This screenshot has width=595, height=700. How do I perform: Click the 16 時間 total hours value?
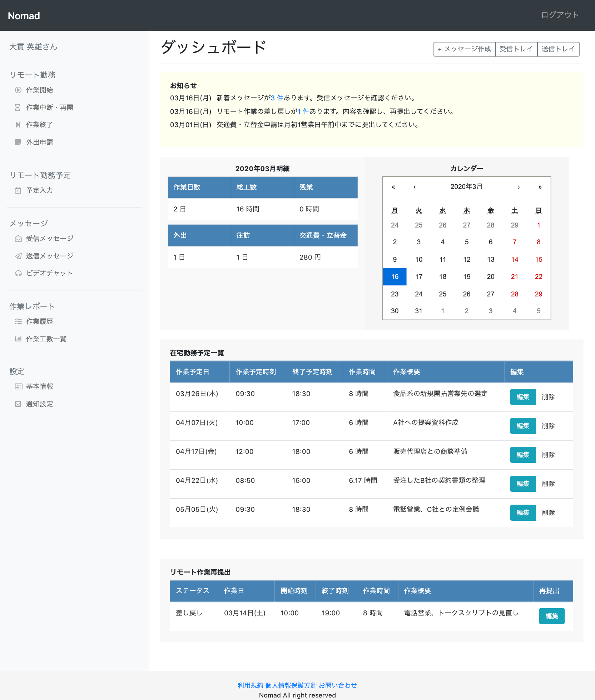(x=248, y=209)
